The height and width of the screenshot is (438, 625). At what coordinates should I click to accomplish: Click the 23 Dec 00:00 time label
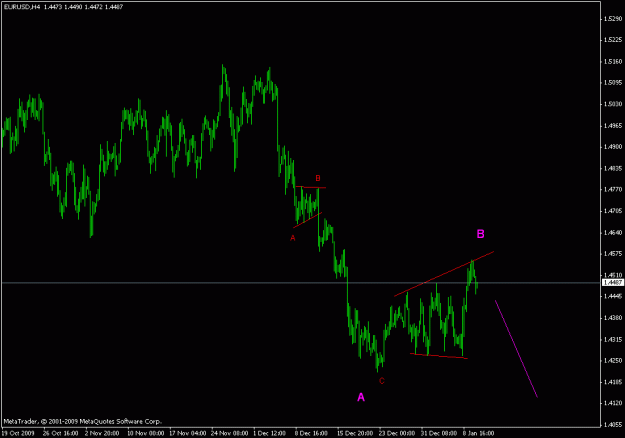point(397,433)
